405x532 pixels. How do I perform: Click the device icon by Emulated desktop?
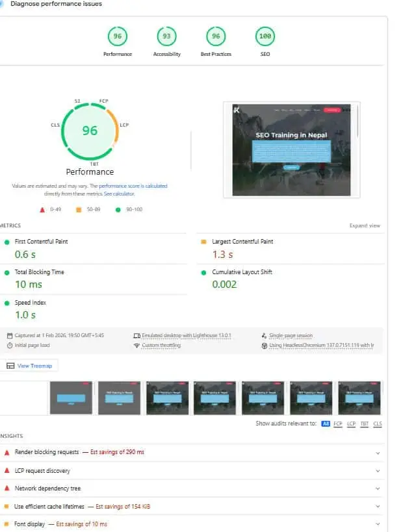click(137, 336)
